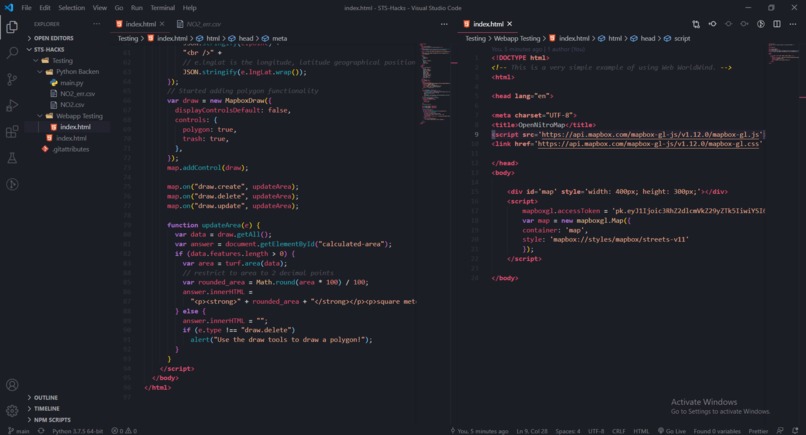Open the View menu
Image resolution: width=806 pixels, height=435 pixels.
click(100, 8)
